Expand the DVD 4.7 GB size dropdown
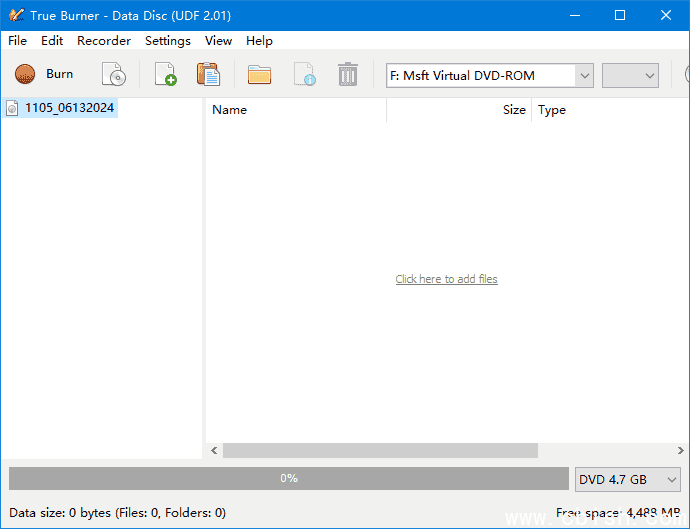Image resolution: width=690 pixels, height=529 pixels. pos(628,479)
